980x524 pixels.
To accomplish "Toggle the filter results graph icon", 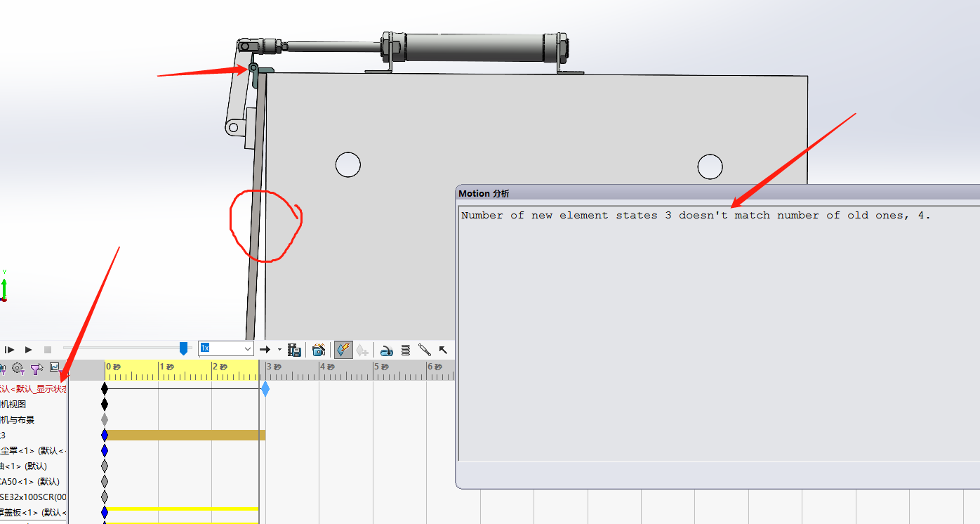I will [55, 368].
